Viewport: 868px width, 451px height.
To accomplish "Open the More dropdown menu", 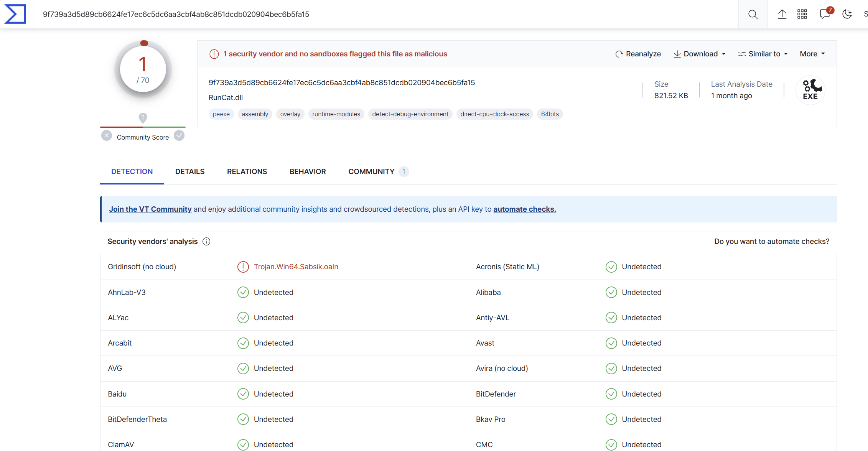I will coord(812,54).
